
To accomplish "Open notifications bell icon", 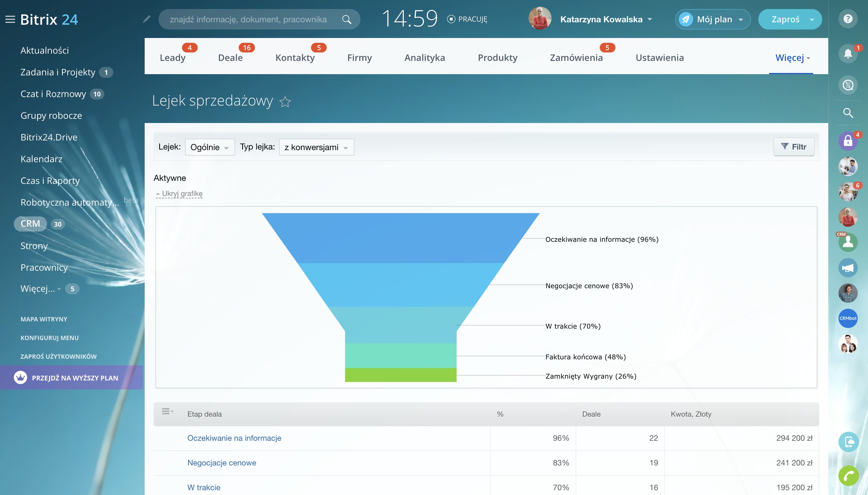I will pyautogui.click(x=848, y=53).
